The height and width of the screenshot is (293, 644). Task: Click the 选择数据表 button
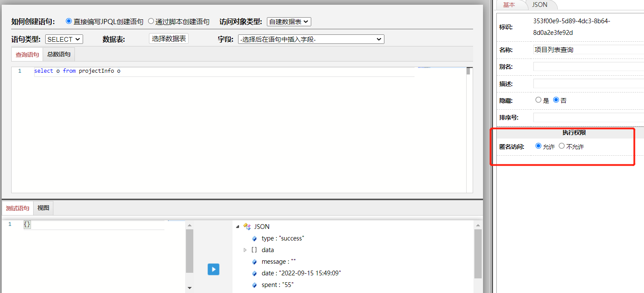(168, 38)
